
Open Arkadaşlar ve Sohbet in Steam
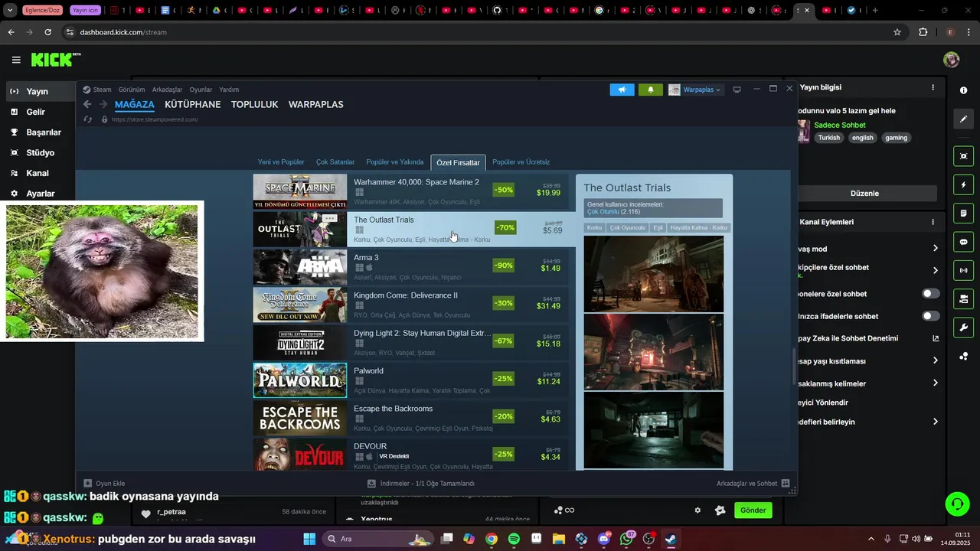[753, 484]
